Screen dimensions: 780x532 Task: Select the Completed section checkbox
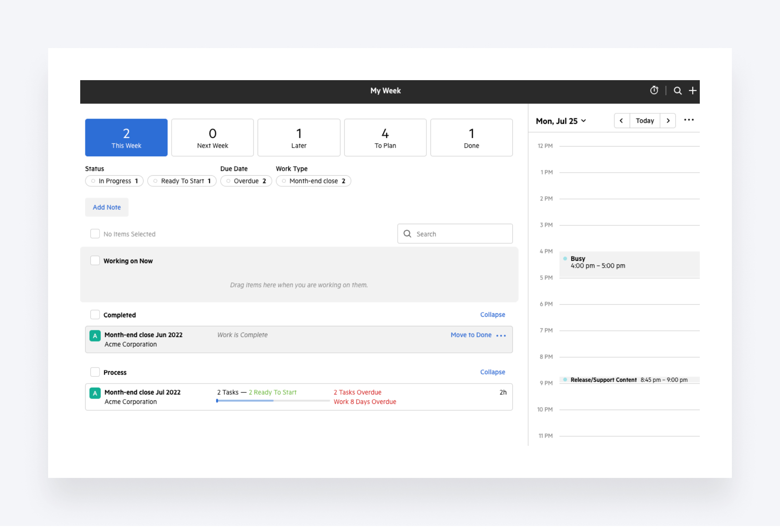point(95,314)
